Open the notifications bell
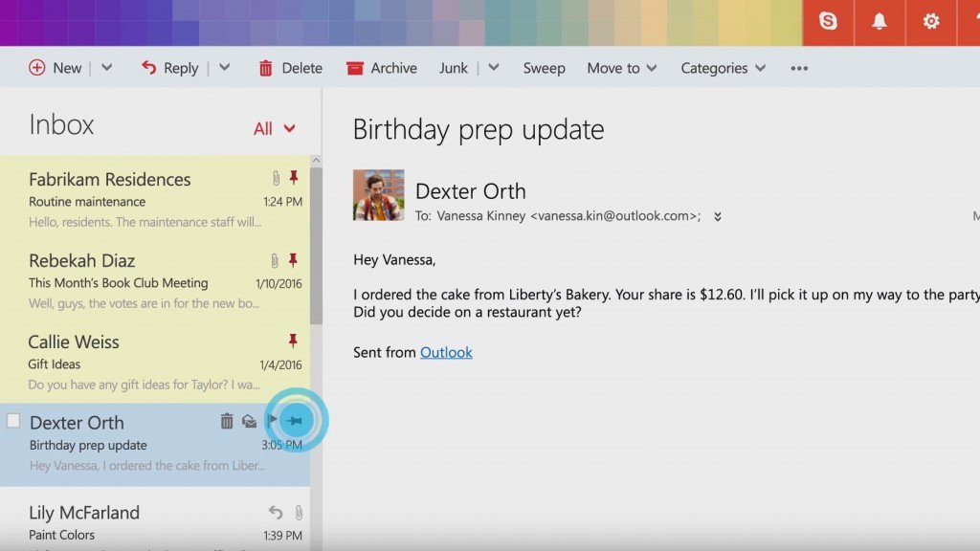The image size is (980, 551). tap(879, 21)
